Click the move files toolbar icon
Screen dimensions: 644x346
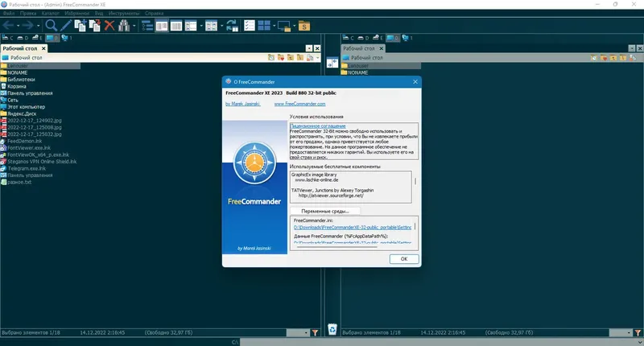pyautogui.click(x=95, y=26)
